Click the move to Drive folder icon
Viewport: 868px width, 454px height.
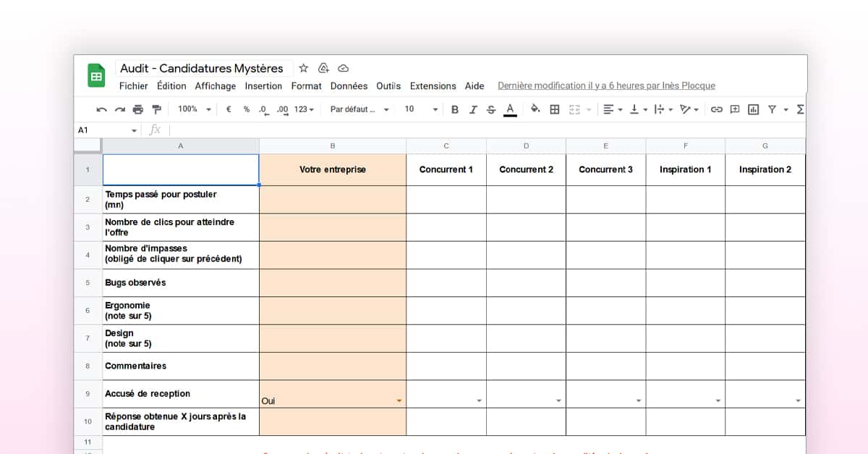click(323, 68)
